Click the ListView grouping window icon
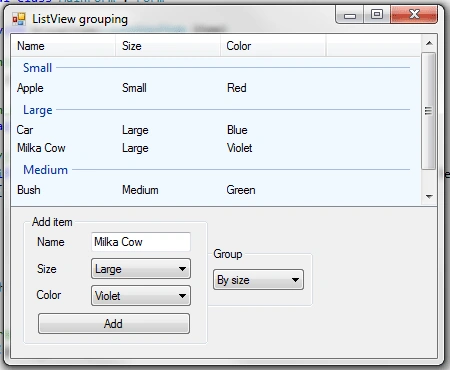The image size is (450, 370). (x=19, y=19)
